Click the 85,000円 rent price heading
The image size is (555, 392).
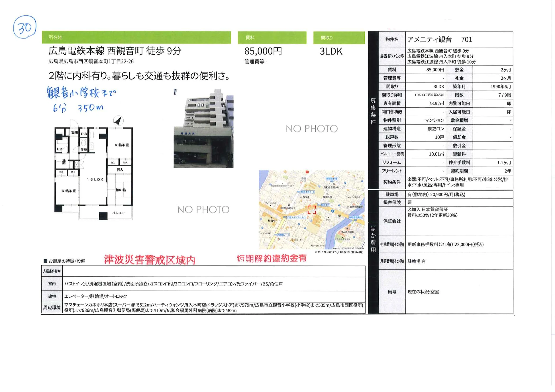pos(263,51)
